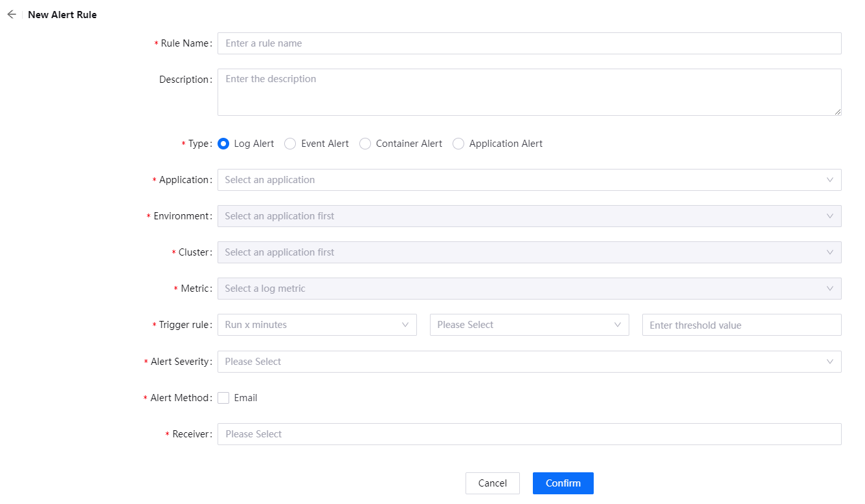
Task: Expand the Metric dropdown list
Action: pyautogui.click(x=529, y=289)
